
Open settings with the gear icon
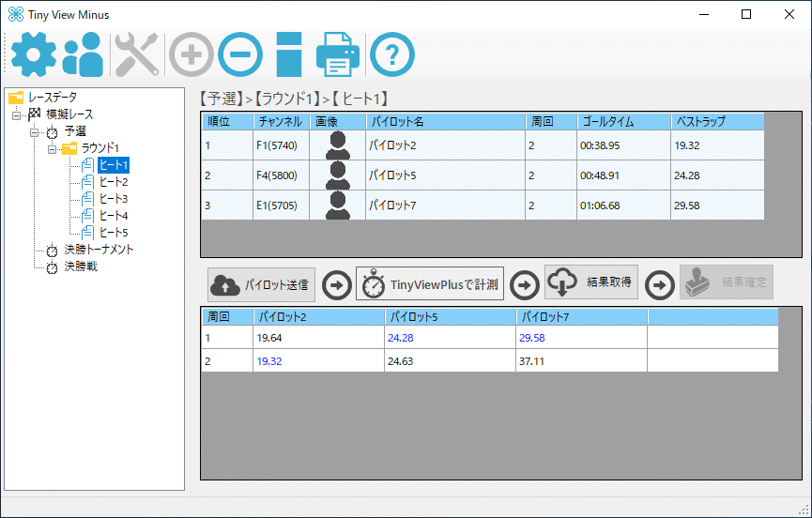pyautogui.click(x=34, y=54)
